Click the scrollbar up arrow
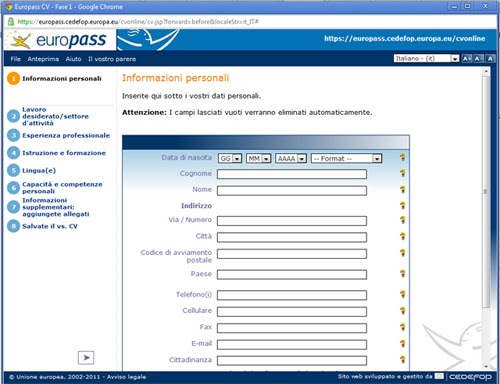Image resolution: width=500 pixels, height=384 pixels. click(x=486, y=72)
